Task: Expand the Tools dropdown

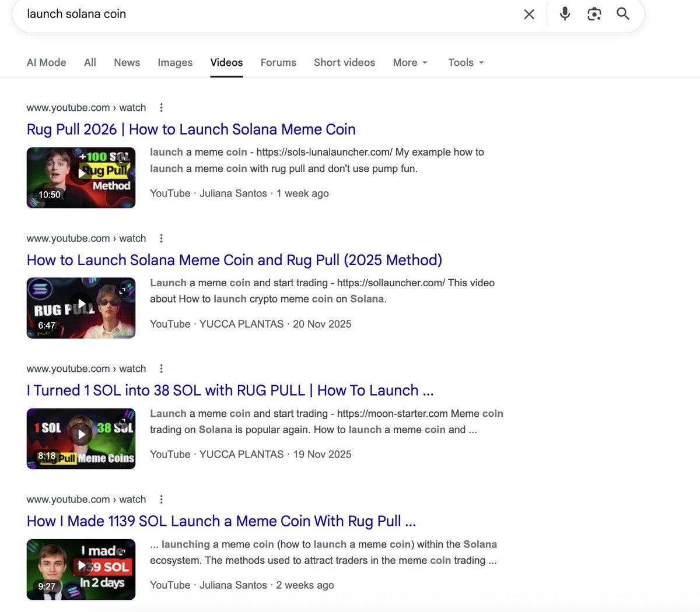Action: point(466,62)
